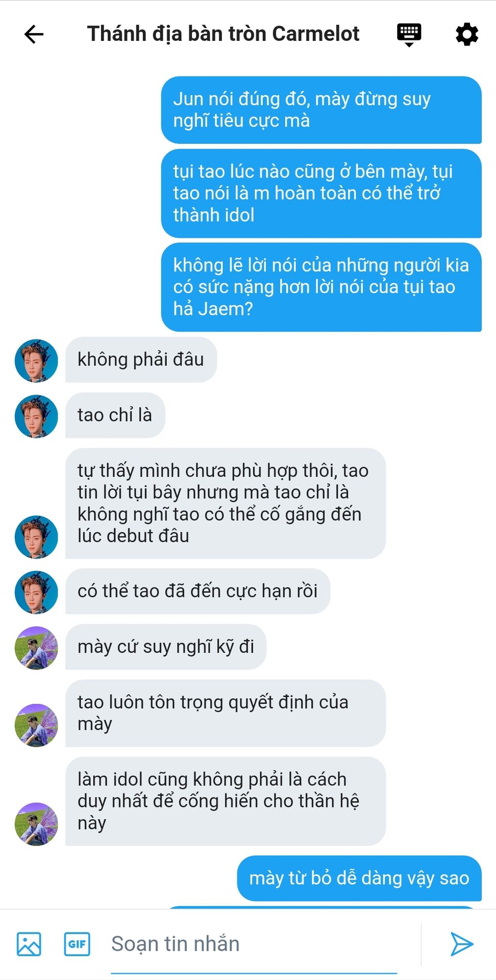Select the message 'Jun nói đúng đó'
Screen dimensions: 496x980
click(321, 110)
